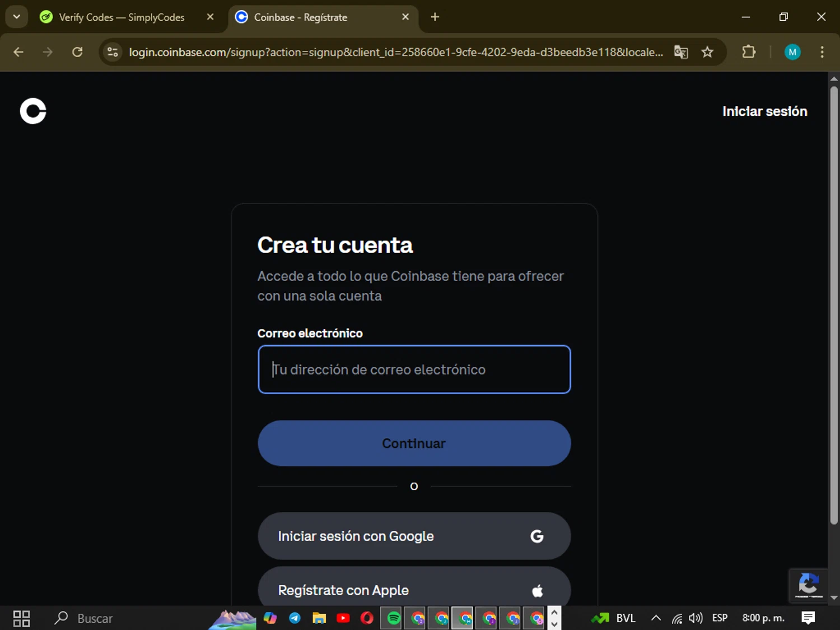This screenshot has height=630, width=840.
Task: Click the Coinbase logo in page header
Action: [33, 111]
